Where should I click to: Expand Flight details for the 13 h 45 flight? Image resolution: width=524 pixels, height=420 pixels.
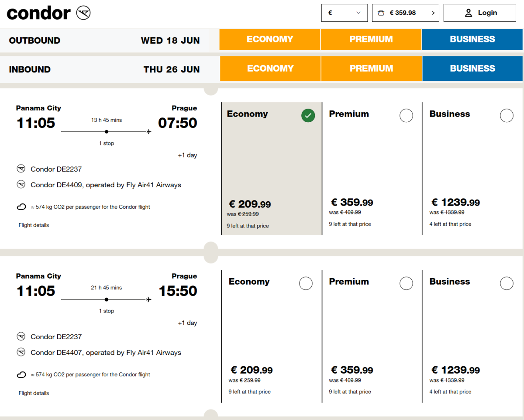point(34,225)
